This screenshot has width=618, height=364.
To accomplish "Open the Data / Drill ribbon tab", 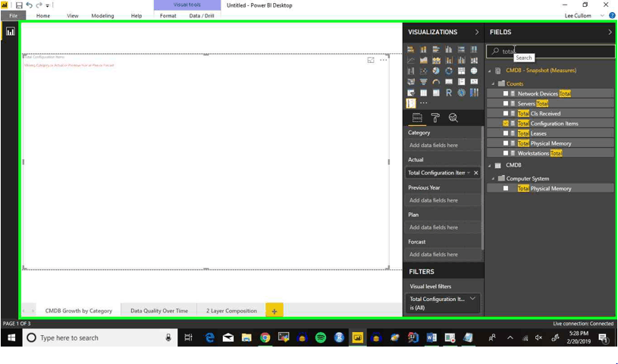I will click(202, 16).
